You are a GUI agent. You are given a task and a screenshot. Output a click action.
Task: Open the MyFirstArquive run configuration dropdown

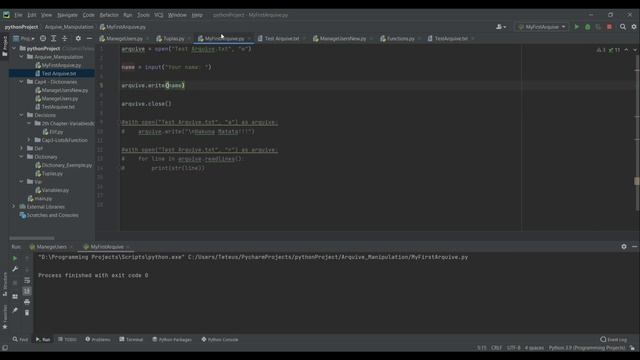(542, 27)
